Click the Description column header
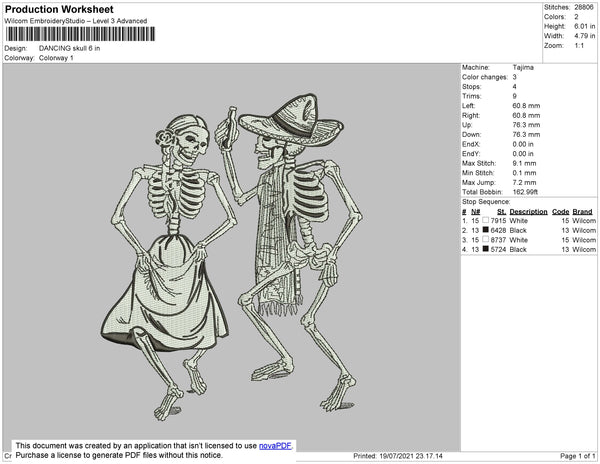This screenshot has width=600, height=464. click(528, 212)
